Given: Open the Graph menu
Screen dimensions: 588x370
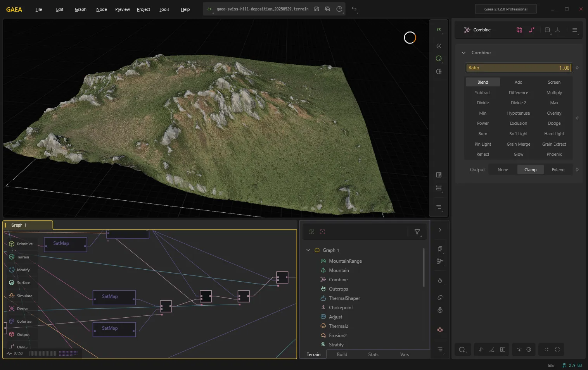Looking at the screenshot, I should click(80, 9).
